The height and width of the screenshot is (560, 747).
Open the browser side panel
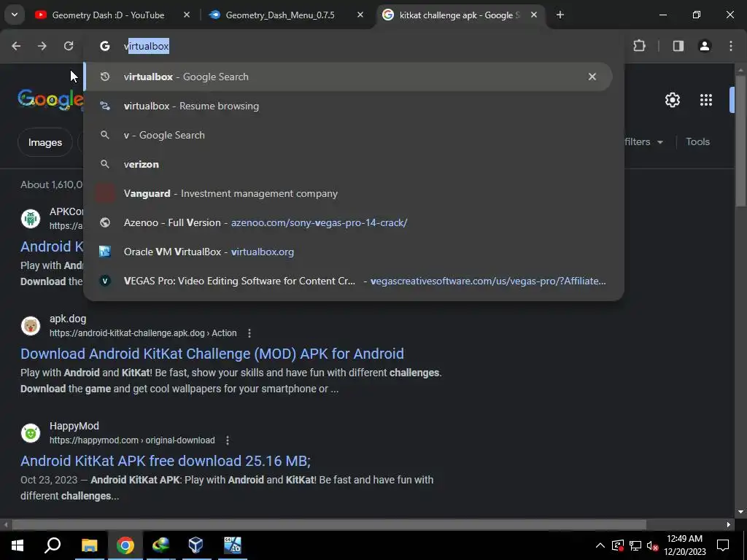[678, 46]
